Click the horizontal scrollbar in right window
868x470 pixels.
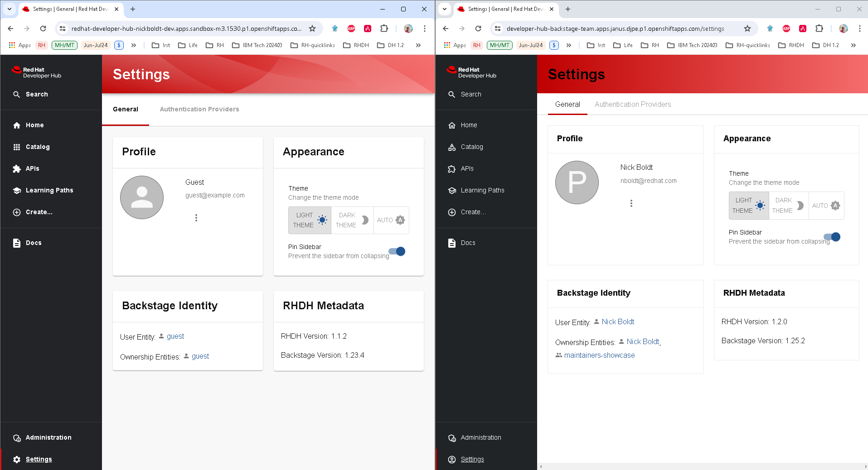coord(703,466)
